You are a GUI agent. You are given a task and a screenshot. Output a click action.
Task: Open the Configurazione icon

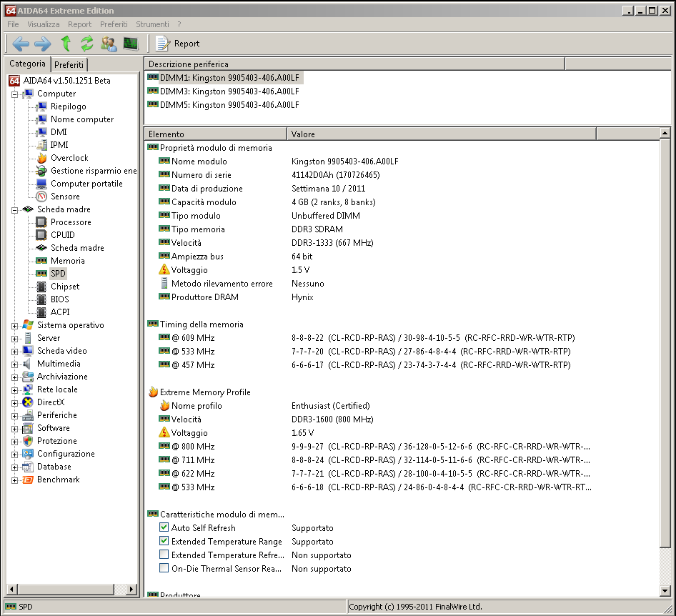click(28, 454)
